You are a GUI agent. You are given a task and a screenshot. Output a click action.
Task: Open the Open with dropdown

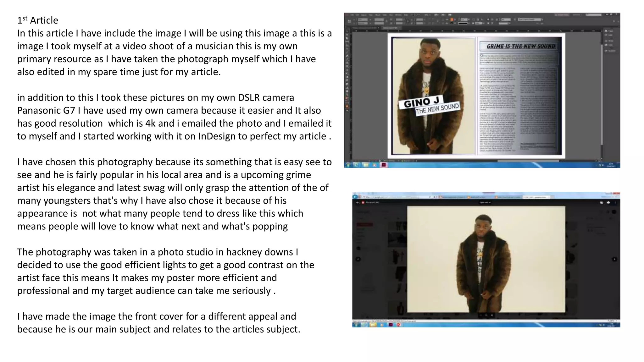coord(485,203)
